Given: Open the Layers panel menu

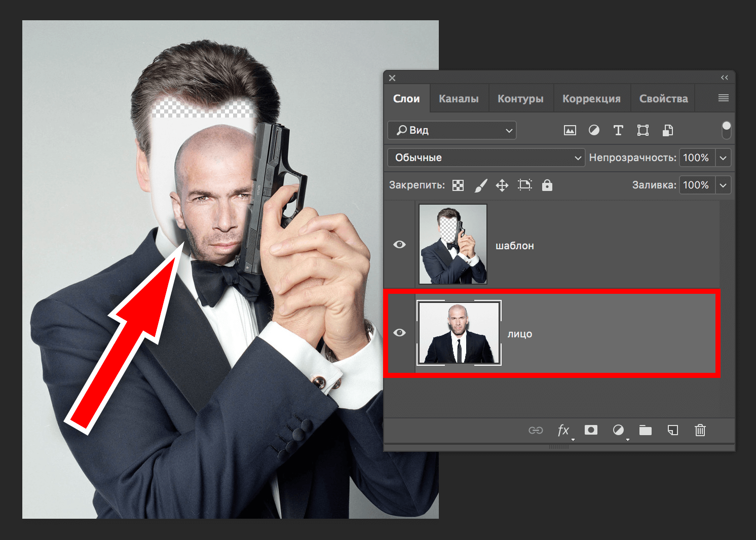Looking at the screenshot, I should point(722,98).
